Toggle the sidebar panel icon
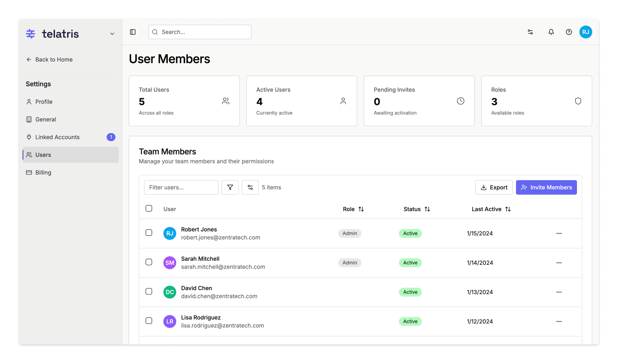Viewport: 618px width, 364px height. coord(133,32)
